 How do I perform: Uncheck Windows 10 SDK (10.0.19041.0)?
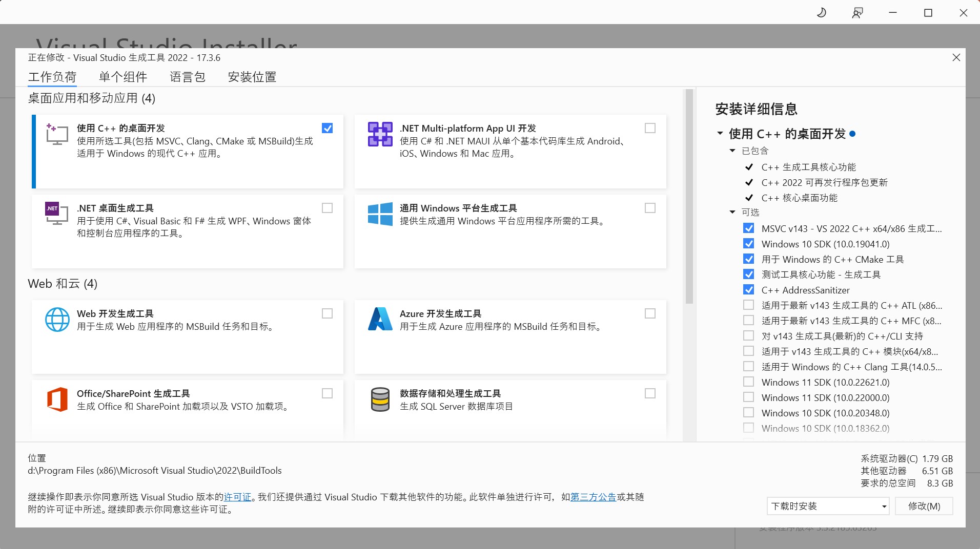tap(748, 244)
